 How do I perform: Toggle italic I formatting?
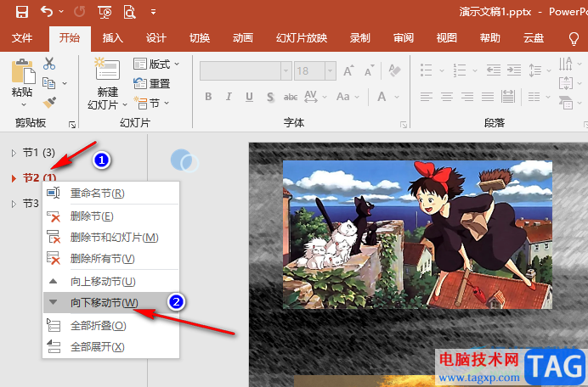[229, 97]
